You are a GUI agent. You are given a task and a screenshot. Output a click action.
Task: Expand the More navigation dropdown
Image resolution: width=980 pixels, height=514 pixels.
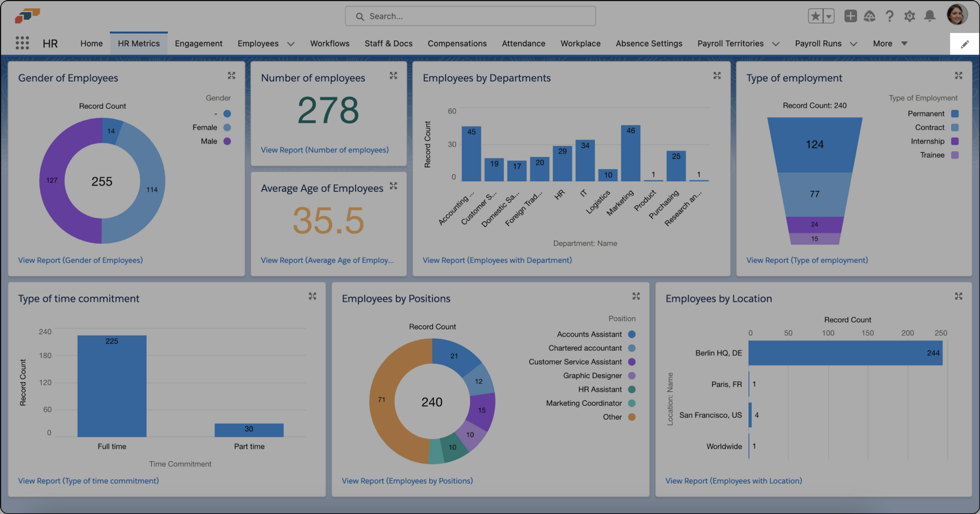(x=890, y=43)
